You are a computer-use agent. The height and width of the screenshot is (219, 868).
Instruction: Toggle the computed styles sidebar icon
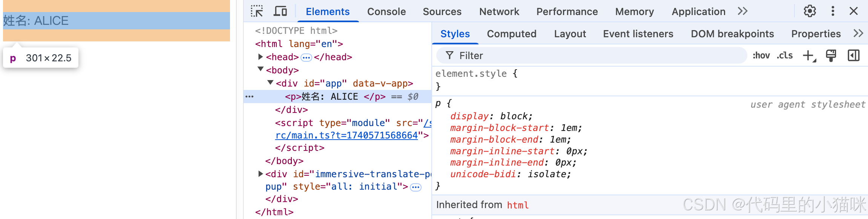point(853,55)
